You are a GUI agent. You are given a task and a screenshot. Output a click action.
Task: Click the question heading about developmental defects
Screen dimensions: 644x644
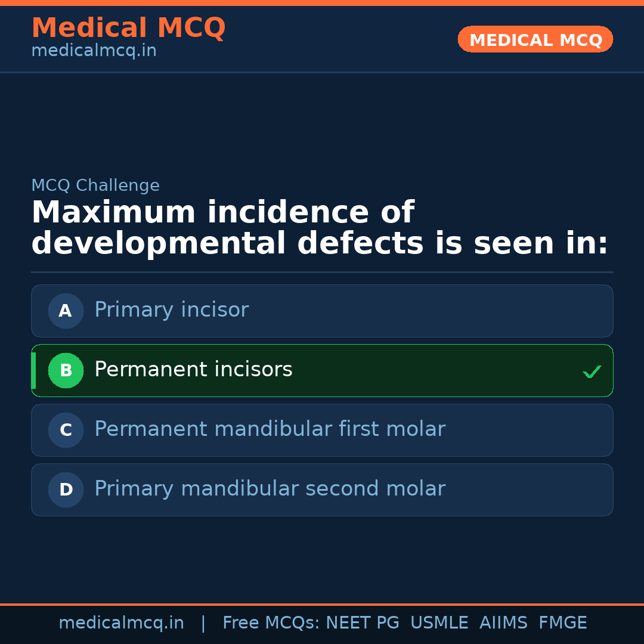click(320, 228)
